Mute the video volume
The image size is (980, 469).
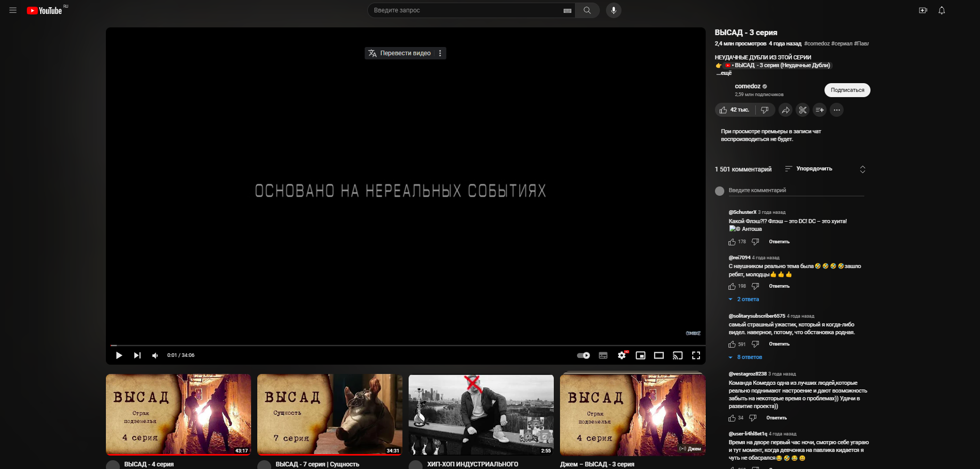coord(155,355)
